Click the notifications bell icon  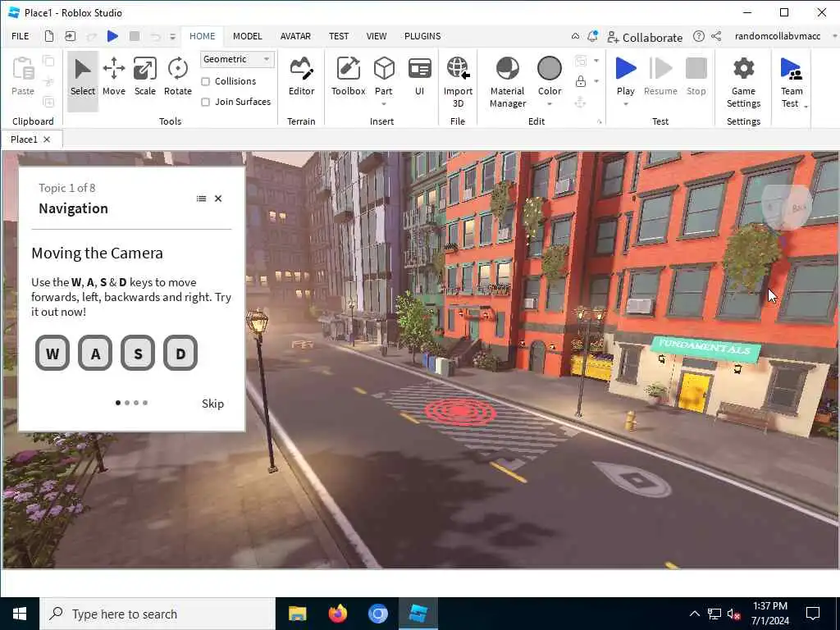pos(592,36)
